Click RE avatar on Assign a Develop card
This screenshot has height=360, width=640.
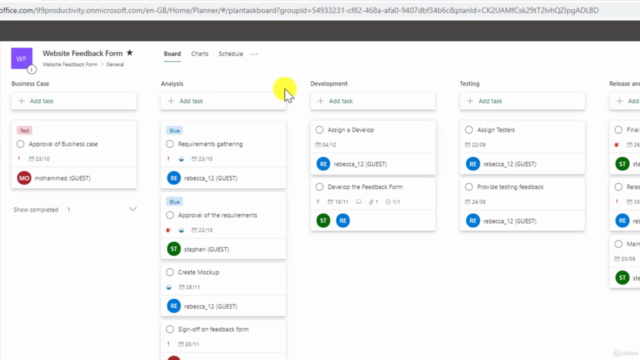[x=323, y=164]
